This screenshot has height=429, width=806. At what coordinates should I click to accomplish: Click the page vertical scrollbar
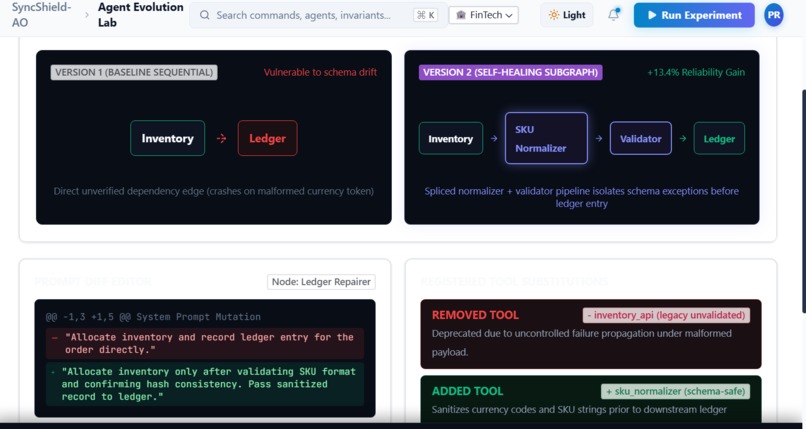(803, 200)
